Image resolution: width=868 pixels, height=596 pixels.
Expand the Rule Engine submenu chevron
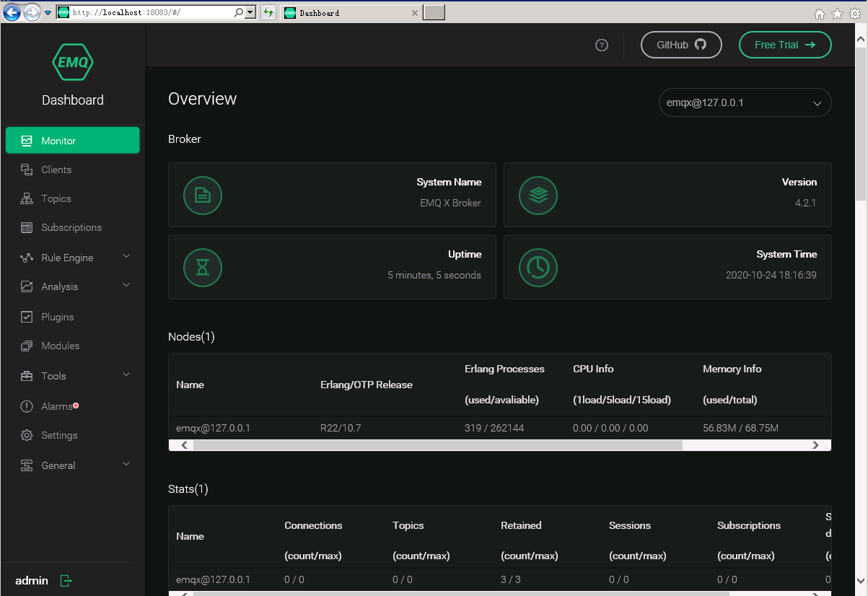[x=126, y=256]
